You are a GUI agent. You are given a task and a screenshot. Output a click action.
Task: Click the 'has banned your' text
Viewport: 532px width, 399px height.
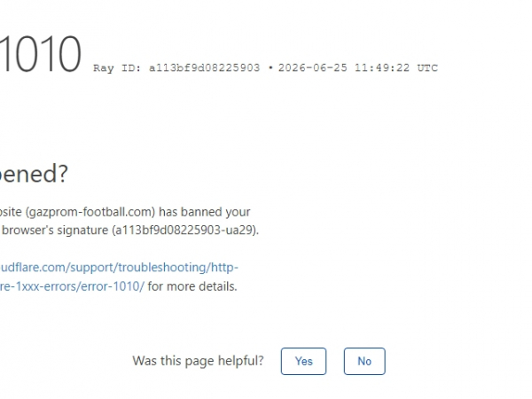pos(204,212)
